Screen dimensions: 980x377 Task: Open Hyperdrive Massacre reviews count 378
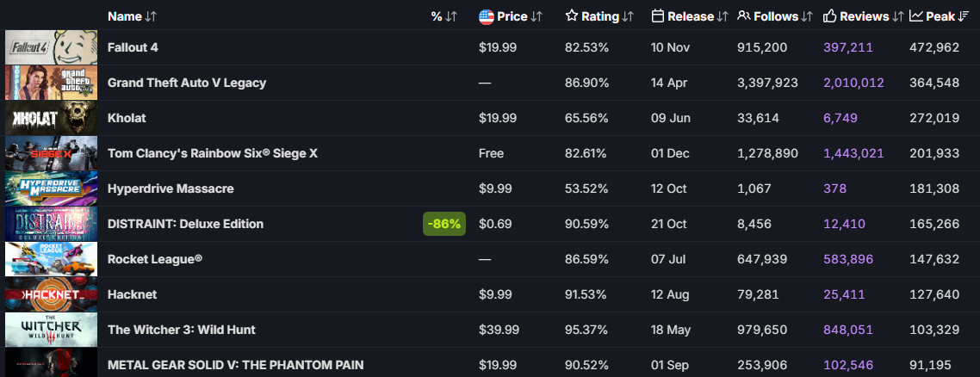(834, 188)
